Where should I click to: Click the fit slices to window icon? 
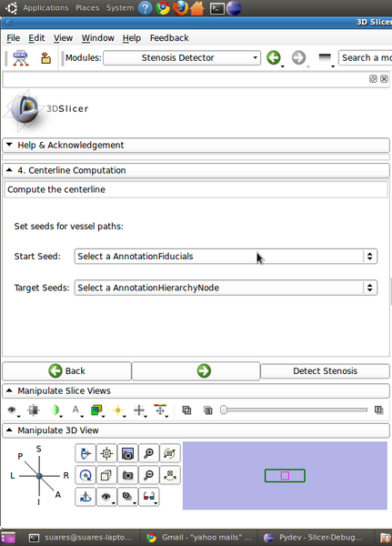tap(34, 410)
